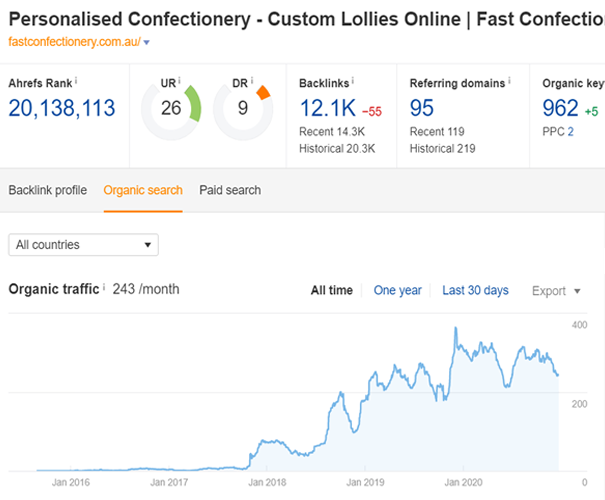The height and width of the screenshot is (500, 605).
Task: Click the -55 backlinks change value
Action: (372, 111)
